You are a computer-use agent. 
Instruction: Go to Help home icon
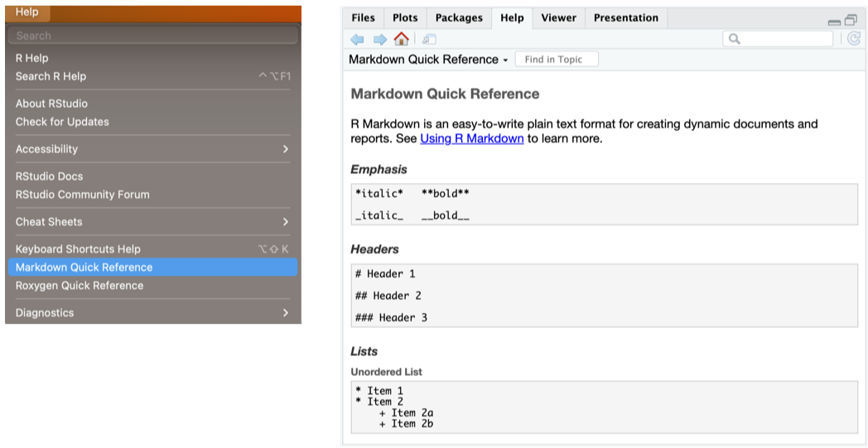pyautogui.click(x=401, y=39)
